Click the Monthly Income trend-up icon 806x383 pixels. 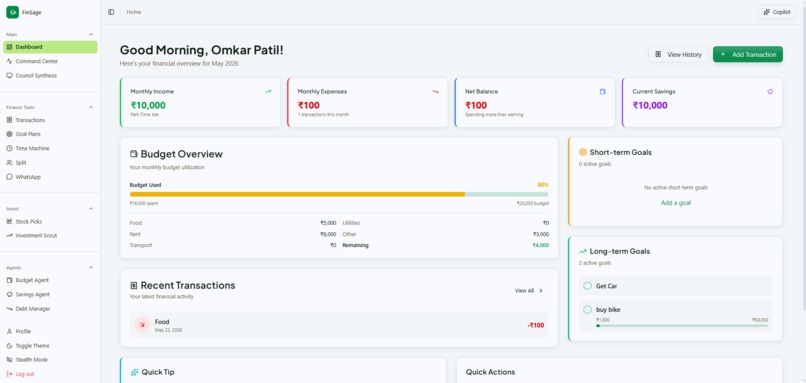pyautogui.click(x=268, y=92)
